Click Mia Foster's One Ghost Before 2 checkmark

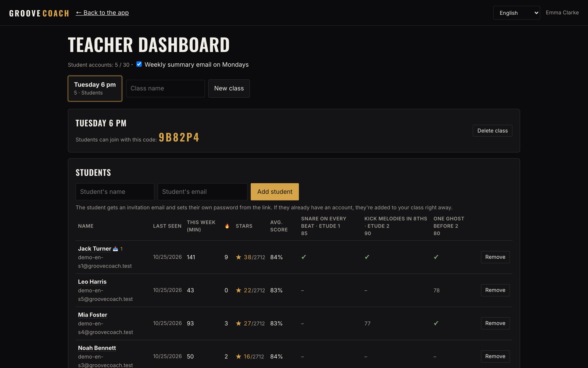(x=436, y=323)
